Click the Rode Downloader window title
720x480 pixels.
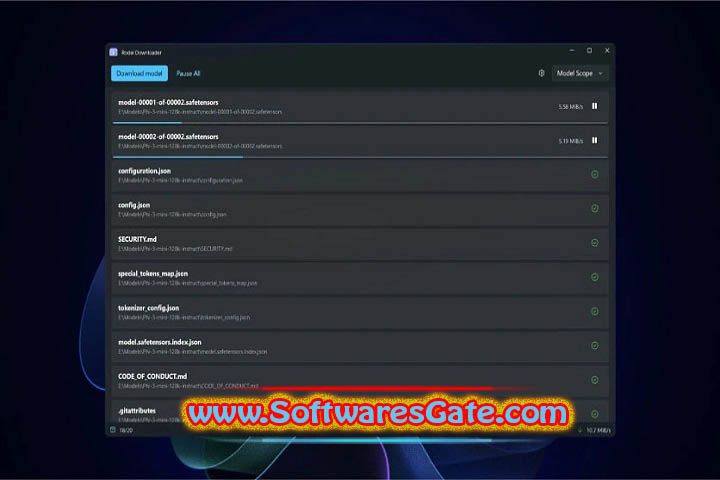point(141,52)
